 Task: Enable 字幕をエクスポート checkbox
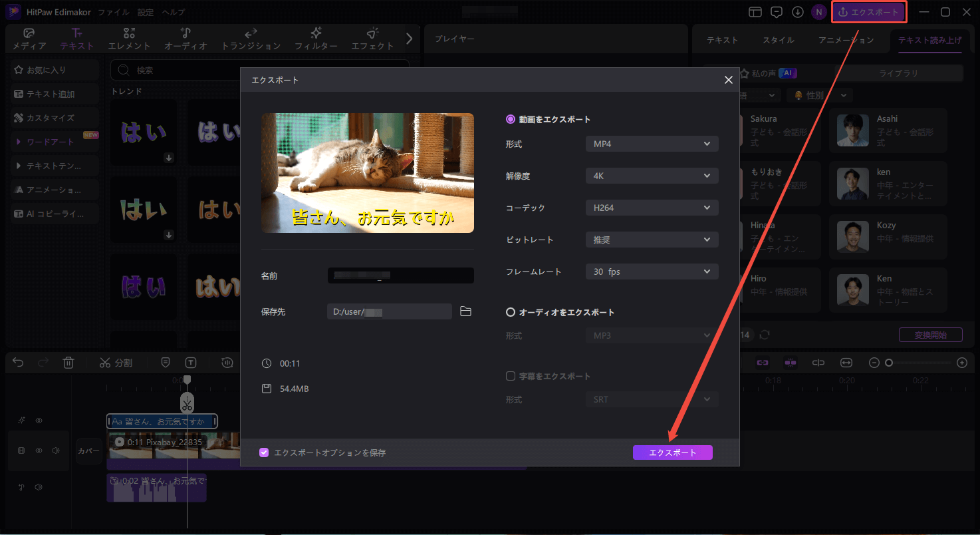[x=511, y=376]
